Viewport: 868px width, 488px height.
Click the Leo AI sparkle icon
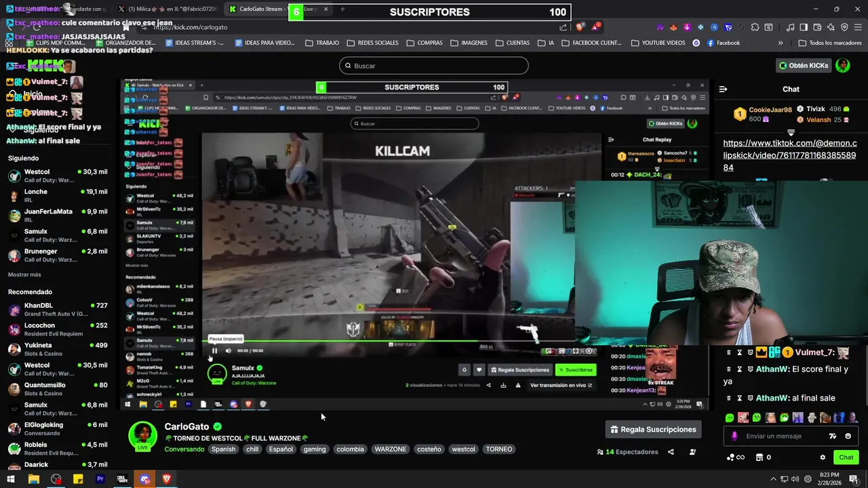click(831, 27)
